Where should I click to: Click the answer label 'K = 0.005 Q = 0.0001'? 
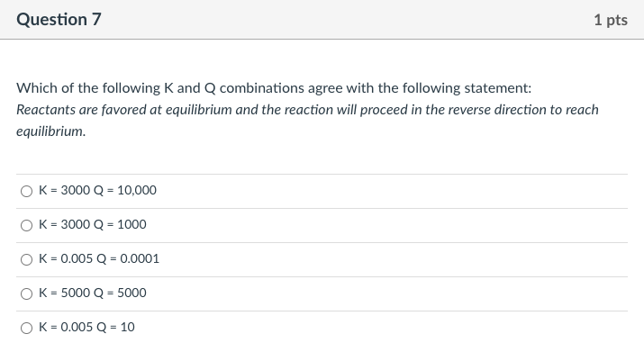[x=98, y=258]
